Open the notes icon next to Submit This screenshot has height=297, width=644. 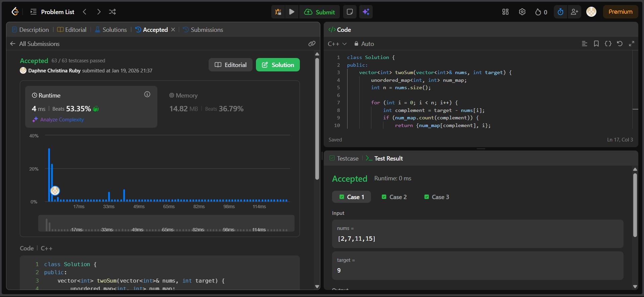click(x=350, y=12)
